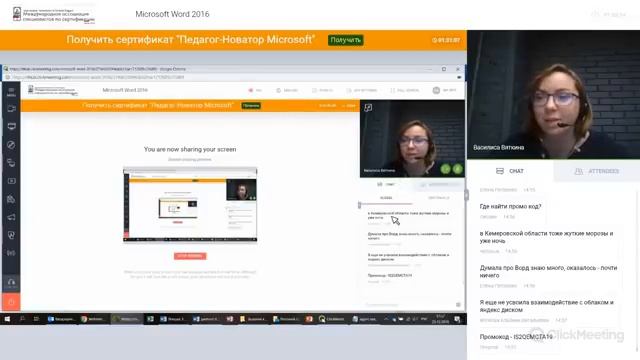Open the notification center in the system tray
The image size is (640, 360).
pyautogui.click(x=457, y=319)
